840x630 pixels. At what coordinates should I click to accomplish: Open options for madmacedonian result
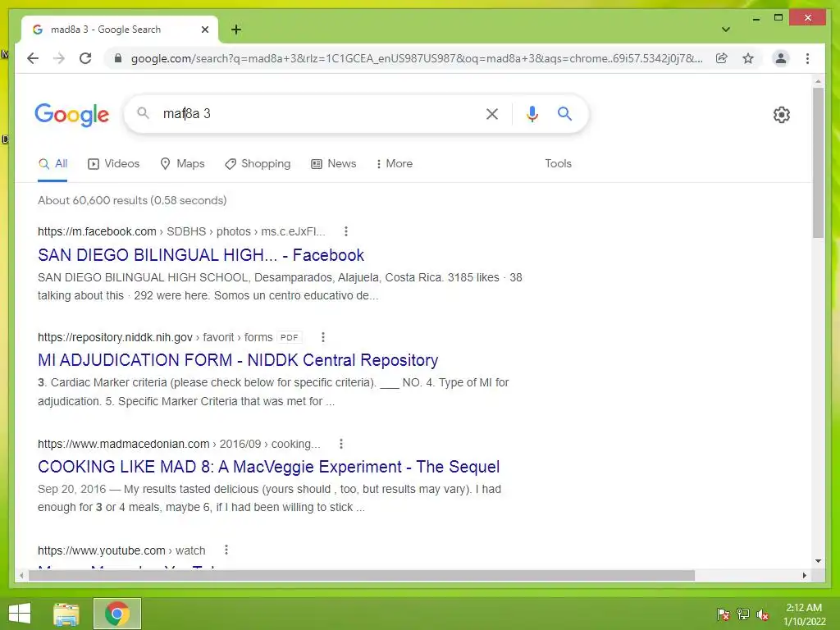click(340, 444)
